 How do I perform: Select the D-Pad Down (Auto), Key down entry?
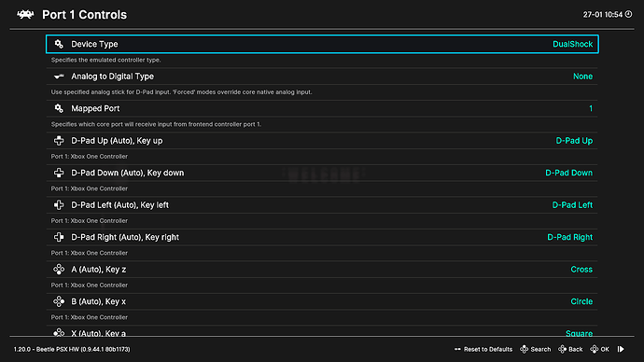pyautogui.click(x=322, y=173)
